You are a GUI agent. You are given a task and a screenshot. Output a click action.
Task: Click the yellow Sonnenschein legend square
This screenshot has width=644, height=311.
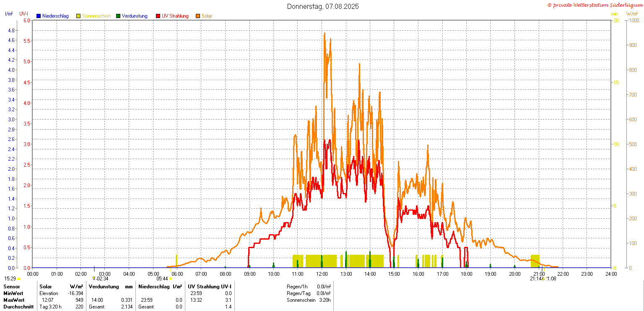pos(78,16)
